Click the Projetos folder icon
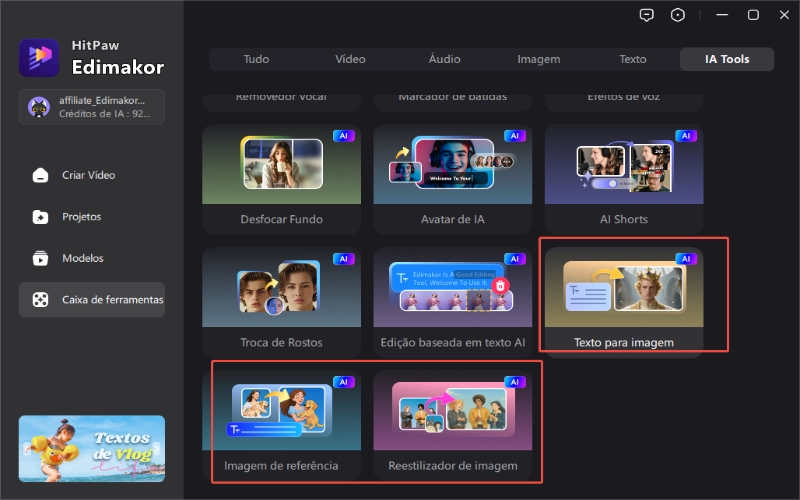 [40, 217]
